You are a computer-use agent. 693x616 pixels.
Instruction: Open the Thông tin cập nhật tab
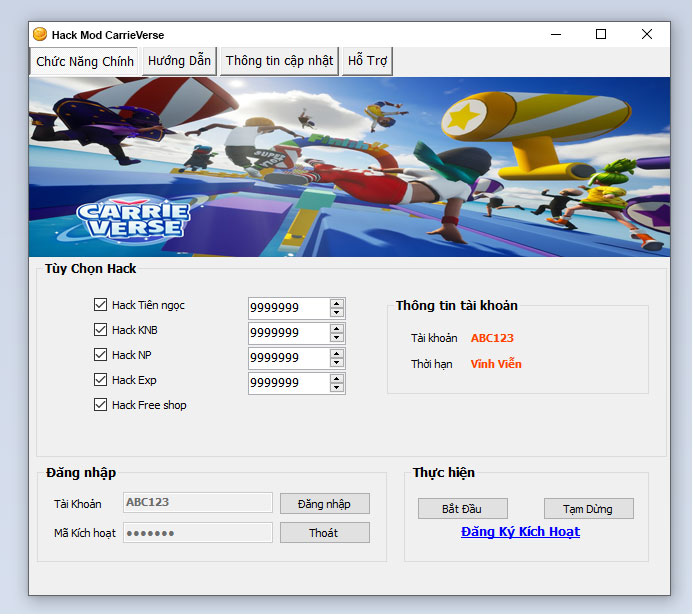pos(279,61)
